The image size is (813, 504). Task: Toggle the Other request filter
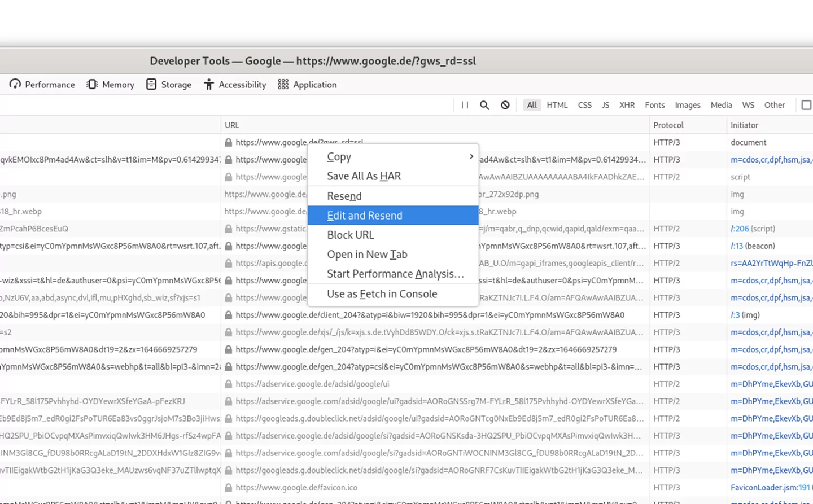point(775,105)
